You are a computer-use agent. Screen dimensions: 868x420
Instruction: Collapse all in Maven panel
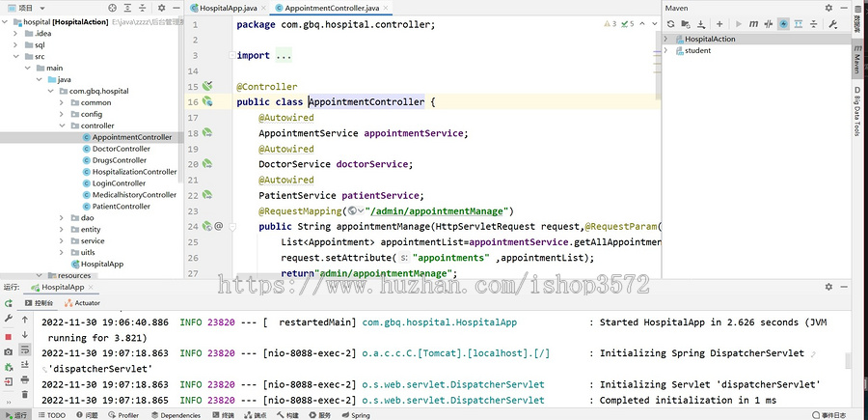[814, 24]
